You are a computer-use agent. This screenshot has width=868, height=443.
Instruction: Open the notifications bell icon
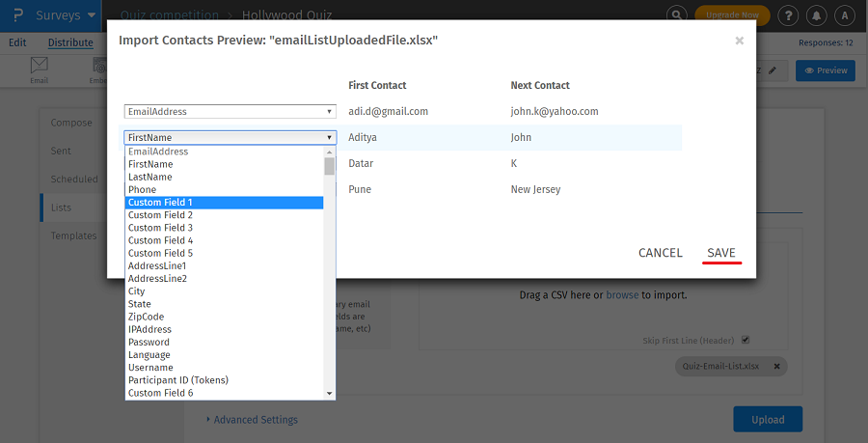pyautogui.click(x=817, y=15)
